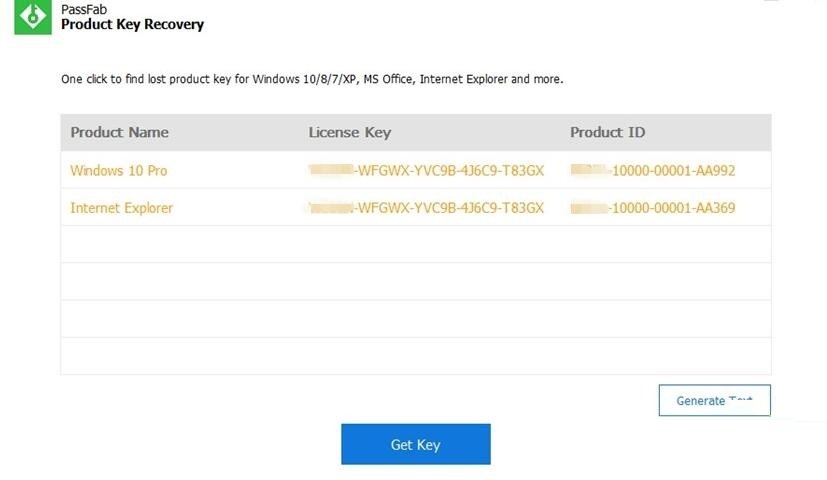Click the bottom empty table row
The height and width of the screenshot is (480, 827).
pyautogui.click(x=415, y=356)
